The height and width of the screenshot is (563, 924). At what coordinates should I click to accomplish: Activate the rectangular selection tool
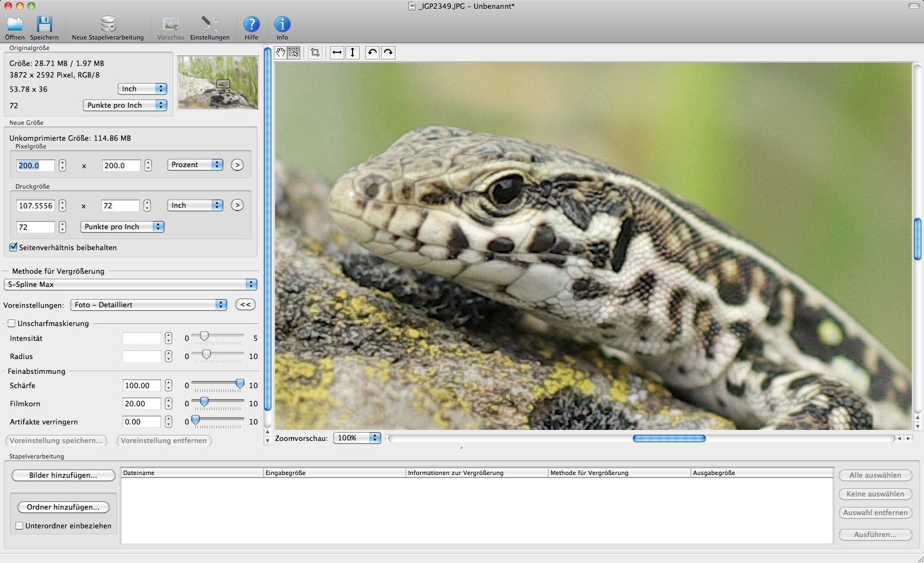click(x=294, y=53)
